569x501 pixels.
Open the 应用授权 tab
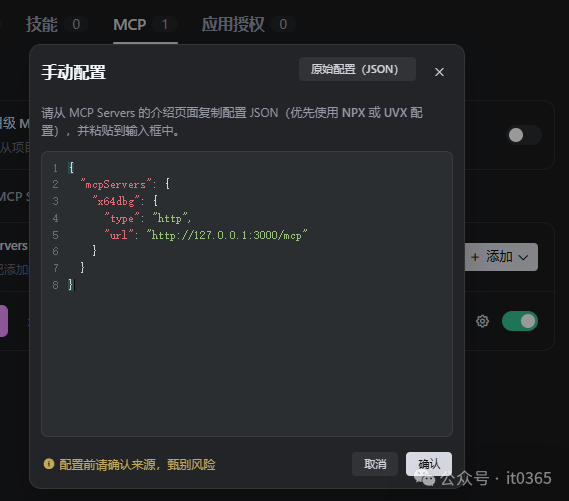tap(233, 24)
